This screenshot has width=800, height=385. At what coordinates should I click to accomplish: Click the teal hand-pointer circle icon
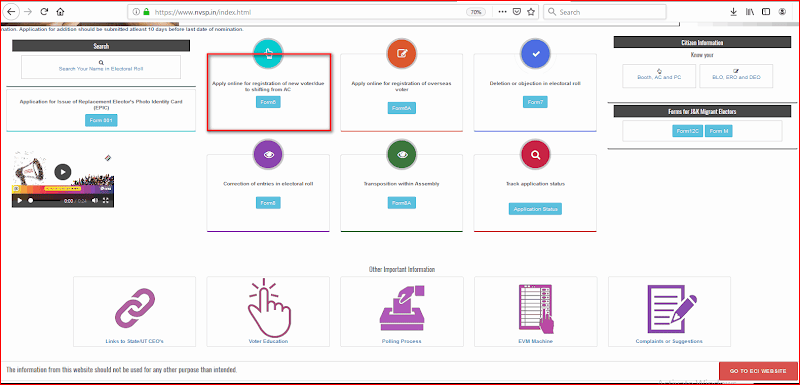[x=268, y=53]
